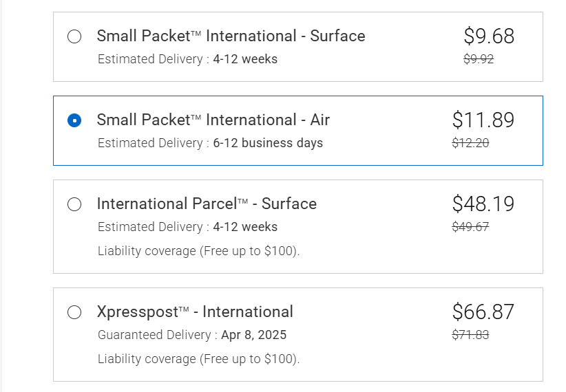
Task: Click the $66.87 price
Action: (x=483, y=312)
